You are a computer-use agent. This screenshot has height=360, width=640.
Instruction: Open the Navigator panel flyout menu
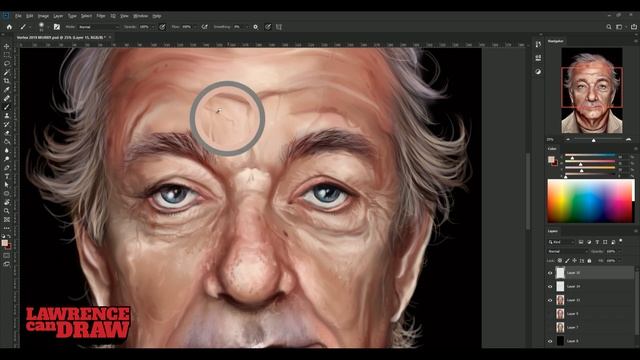[x=636, y=41]
